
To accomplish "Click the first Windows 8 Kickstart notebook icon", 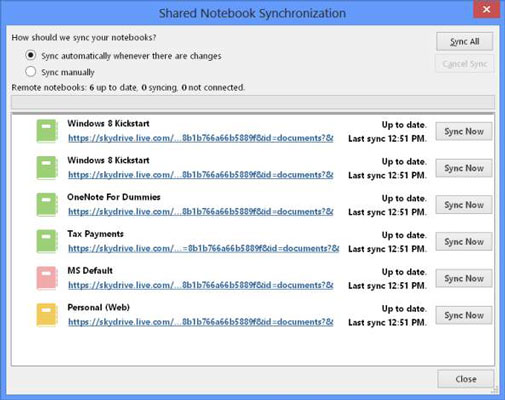I will tap(47, 131).
